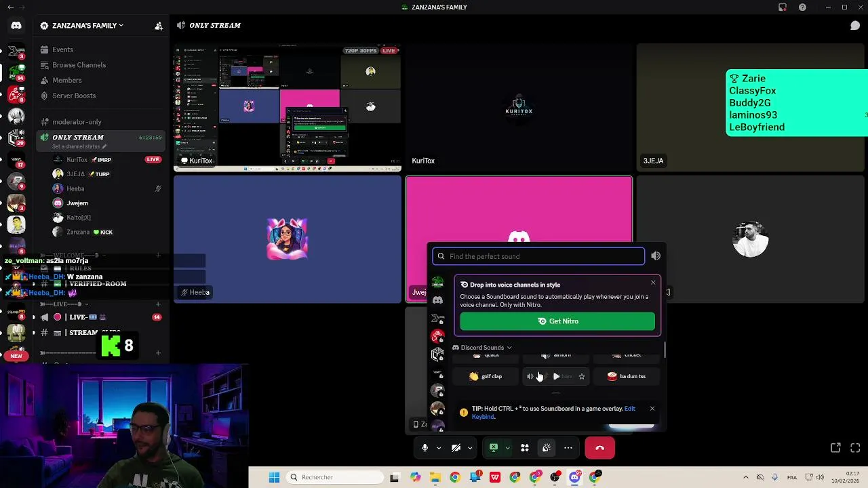Viewport: 868px width, 488px height.
Task: Open Discord direct messages home icon
Action: (16, 26)
